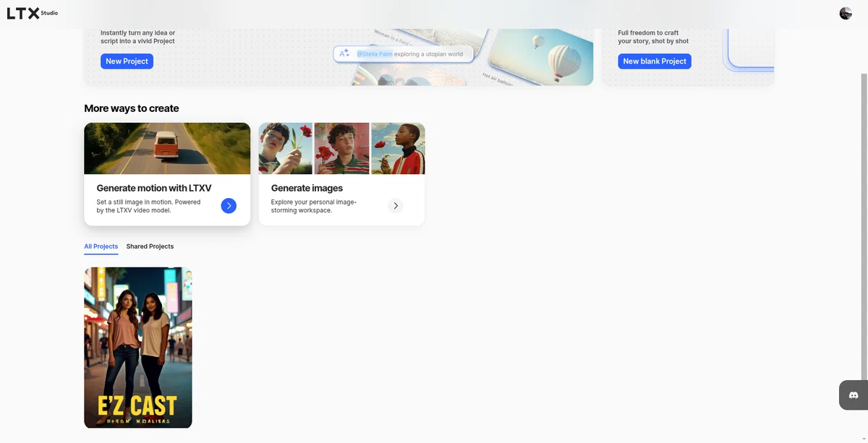Viewport: 868px width, 443px height.
Task: Click the LTX Studio logo
Action: [x=33, y=13]
